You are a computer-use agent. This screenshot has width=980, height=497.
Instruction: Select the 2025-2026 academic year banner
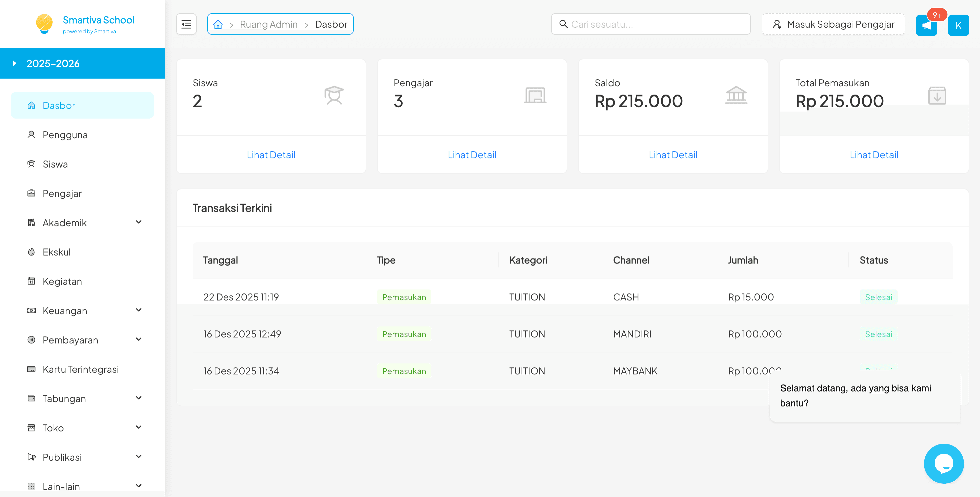click(x=53, y=63)
